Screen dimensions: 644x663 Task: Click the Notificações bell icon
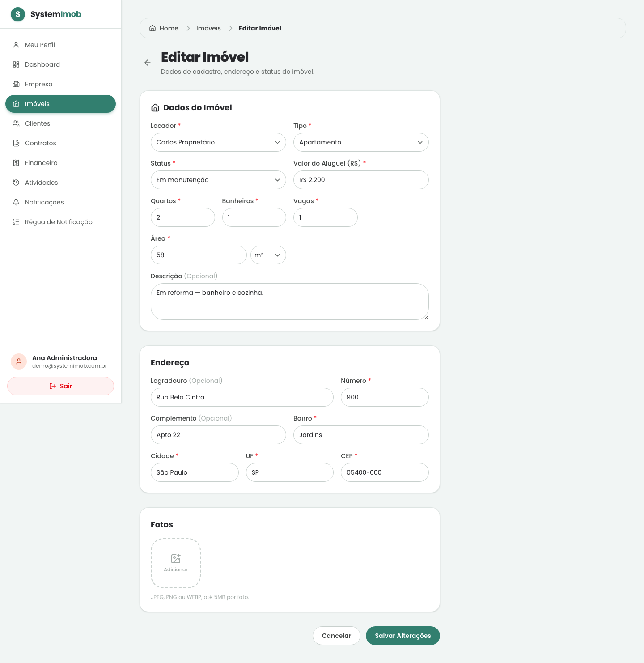16,202
